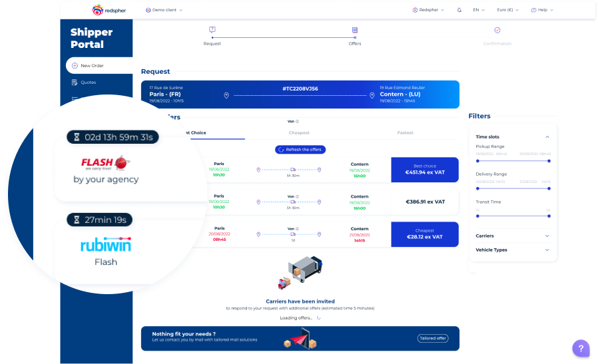Click Pickup Range slider right handle
This screenshot has height=364, width=598.
coord(549,161)
